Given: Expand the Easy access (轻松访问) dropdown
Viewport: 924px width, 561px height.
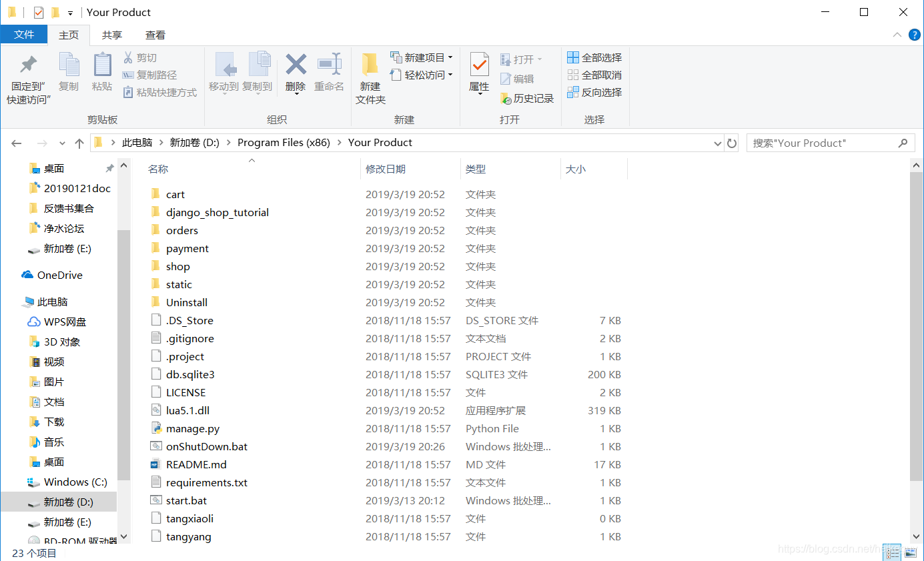Looking at the screenshot, I should point(450,75).
